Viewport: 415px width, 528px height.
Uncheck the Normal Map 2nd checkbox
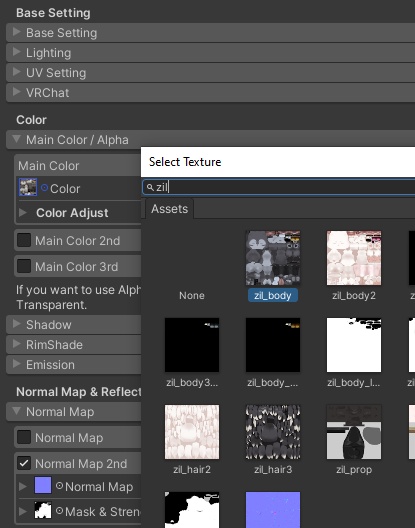pos(24,463)
